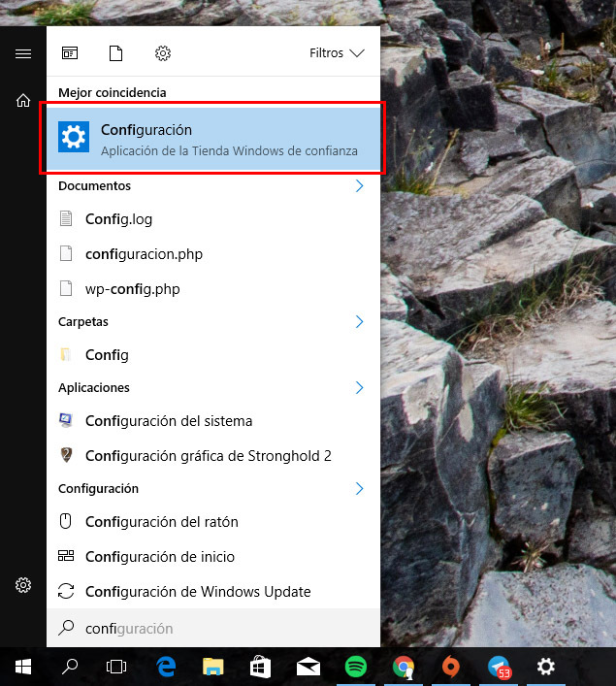Open configuracion.php document
The height and width of the screenshot is (686, 616).
(x=213, y=254)
